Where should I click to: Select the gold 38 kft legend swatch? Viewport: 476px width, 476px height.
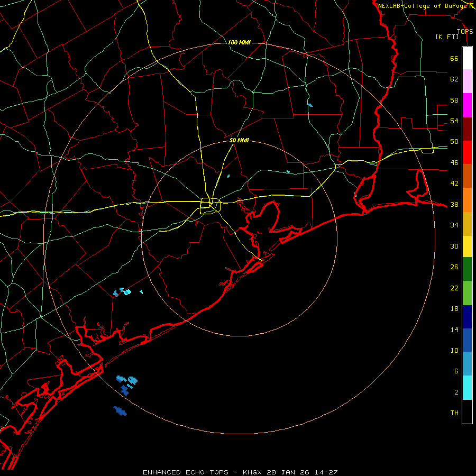[467, 224]
